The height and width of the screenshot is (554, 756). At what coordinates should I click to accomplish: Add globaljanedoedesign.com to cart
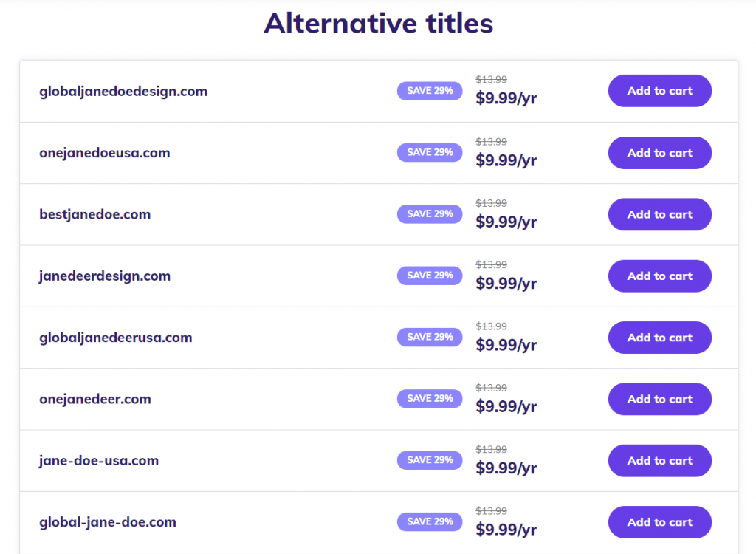pyautogui.click(x=659, y=91)
